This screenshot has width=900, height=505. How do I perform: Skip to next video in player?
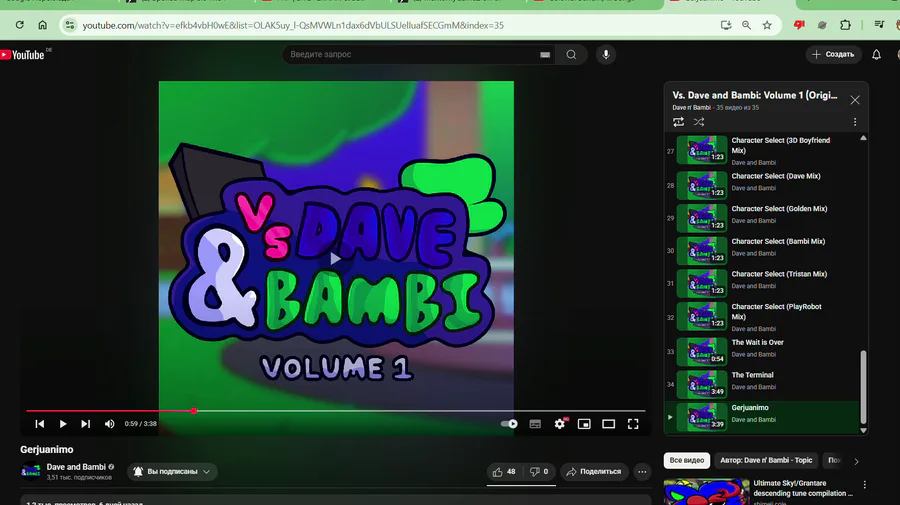click(86, 424)
